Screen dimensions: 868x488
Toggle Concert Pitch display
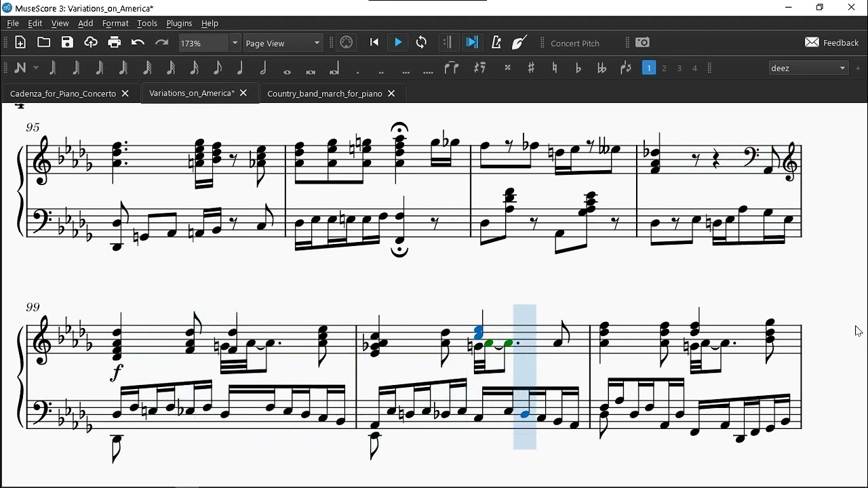575,43
